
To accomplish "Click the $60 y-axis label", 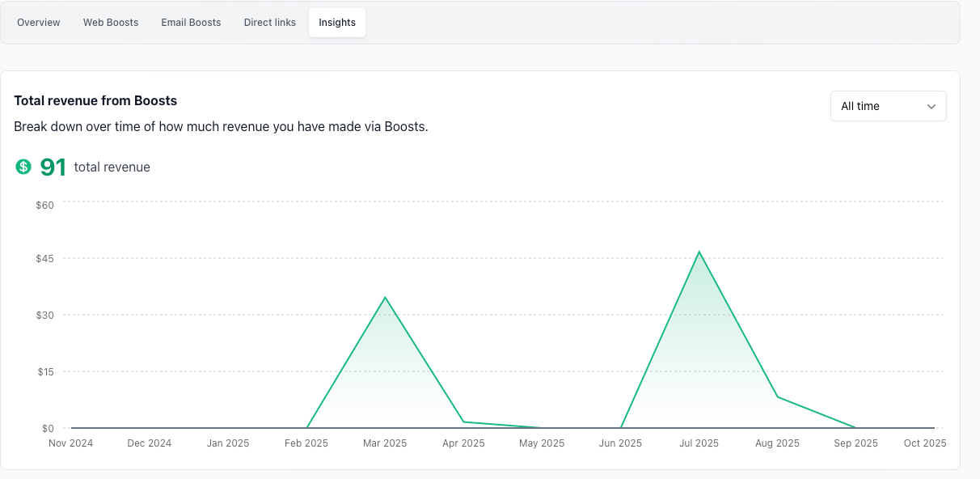I will (x=44, y=206).
